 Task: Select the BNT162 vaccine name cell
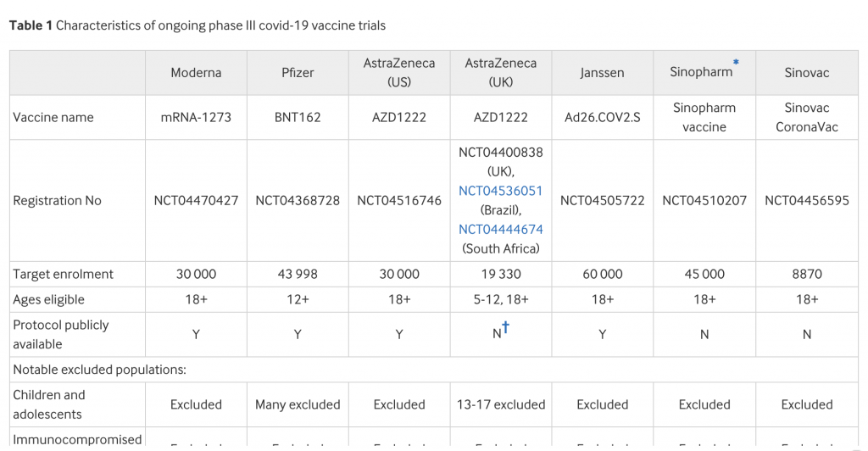coord(298,117)
